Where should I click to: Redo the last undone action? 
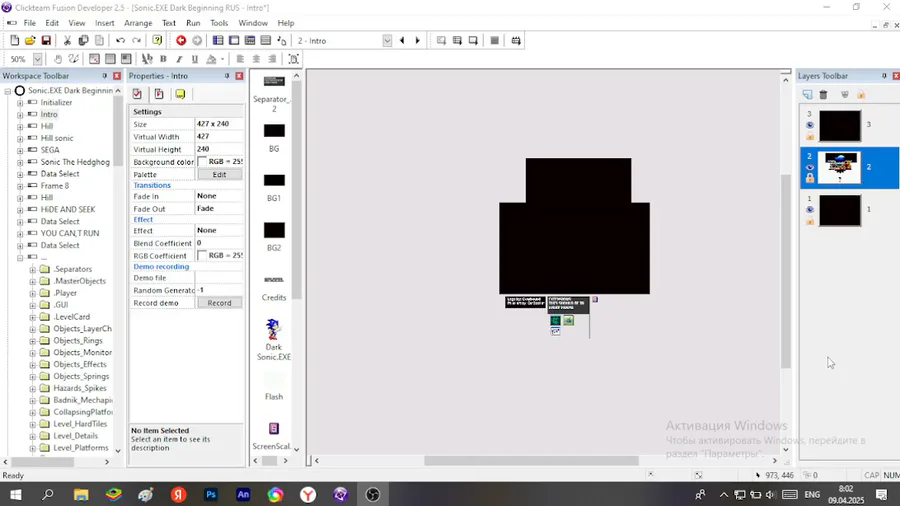click(137, 41)
